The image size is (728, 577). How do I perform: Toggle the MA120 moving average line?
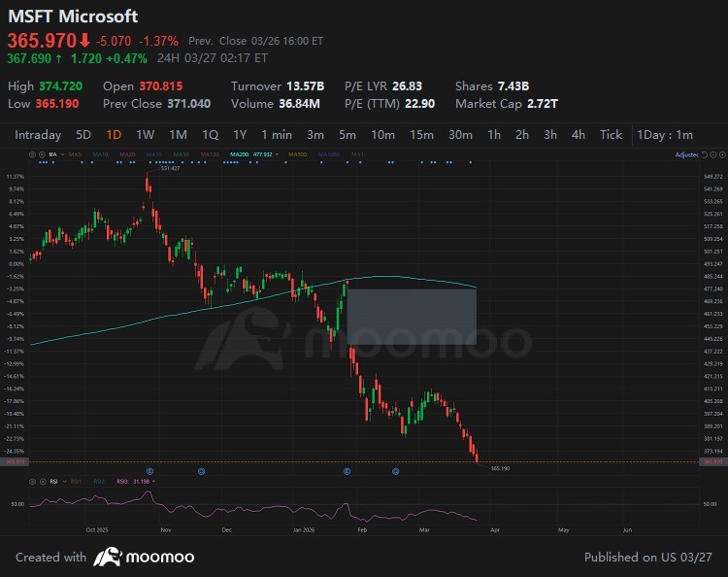(210, 154)
